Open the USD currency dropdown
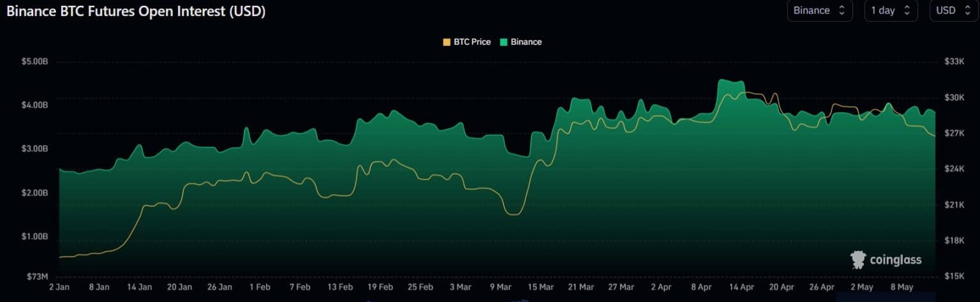The image size is (980, 302). tap(953, 11)
